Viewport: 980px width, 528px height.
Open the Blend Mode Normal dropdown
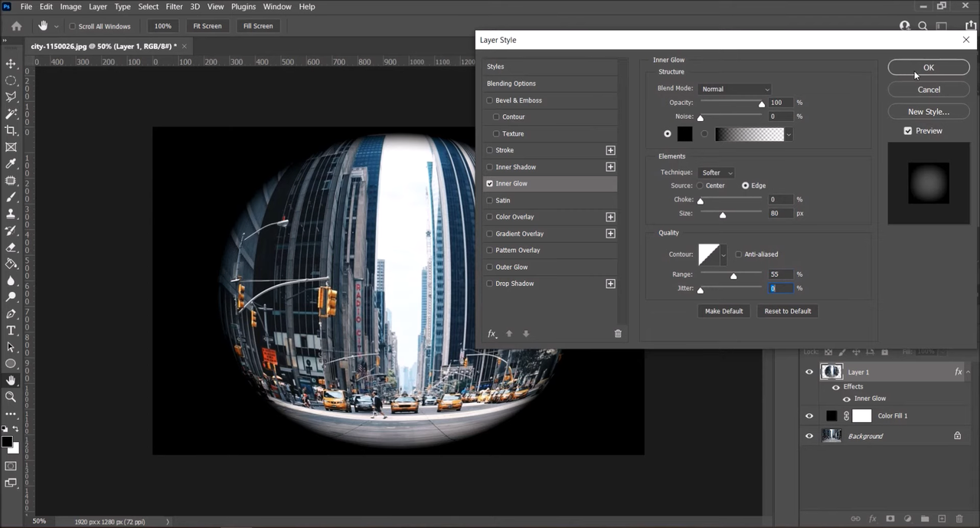pyautogui.click(x=735, y=89)
